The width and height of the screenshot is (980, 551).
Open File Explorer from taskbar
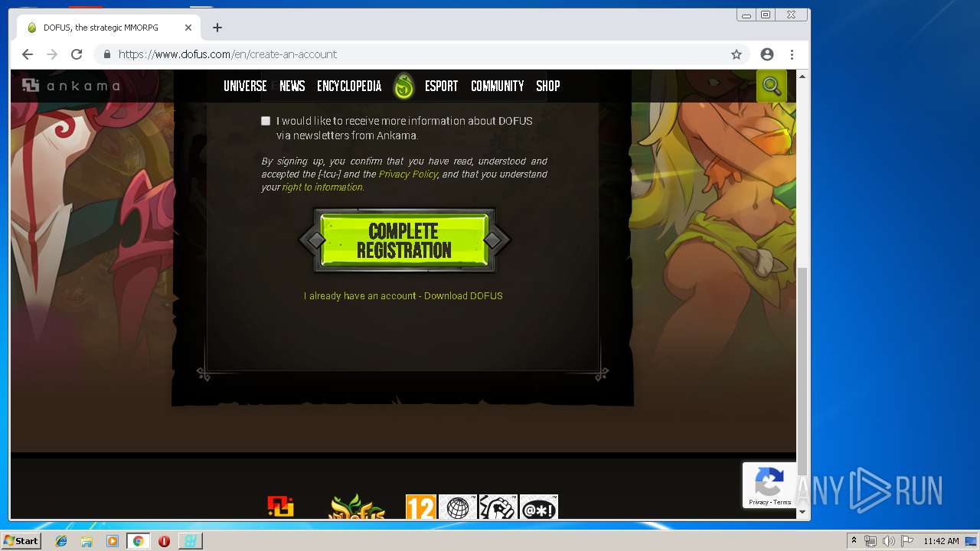(87, 541)
